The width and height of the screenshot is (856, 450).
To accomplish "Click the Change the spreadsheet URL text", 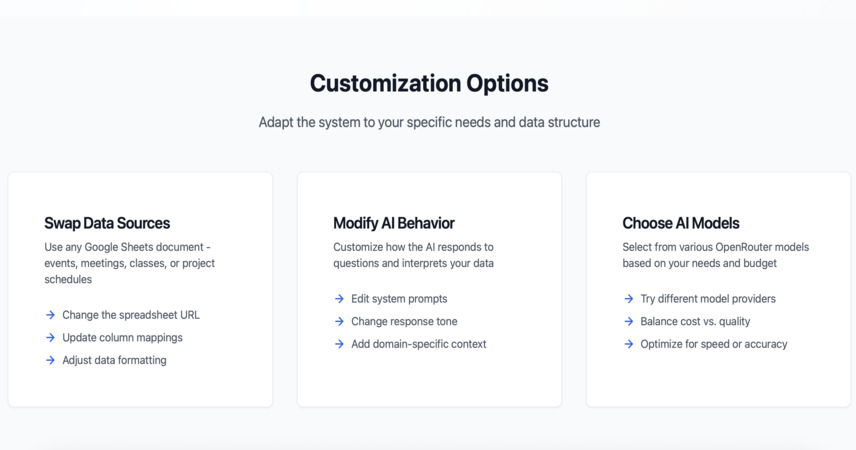I will pos(131,315).
